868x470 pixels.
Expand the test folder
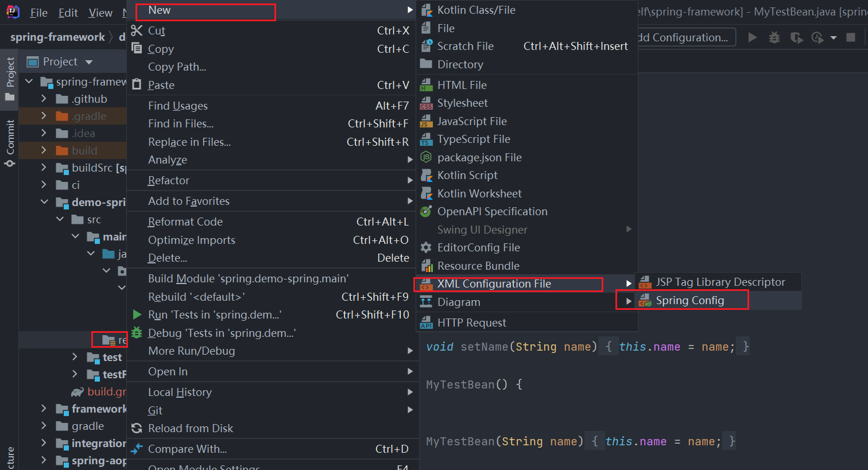pos(75,357)
